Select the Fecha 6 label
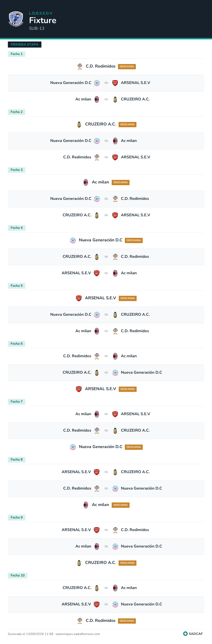Image resolution: width=212 pixels, height=644 pixels. pos(16,344)
